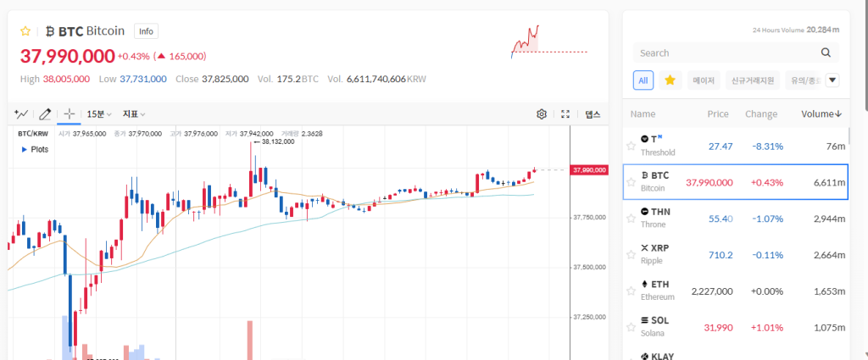
Task: Open the XRP Ripple row
Action: 735,254
